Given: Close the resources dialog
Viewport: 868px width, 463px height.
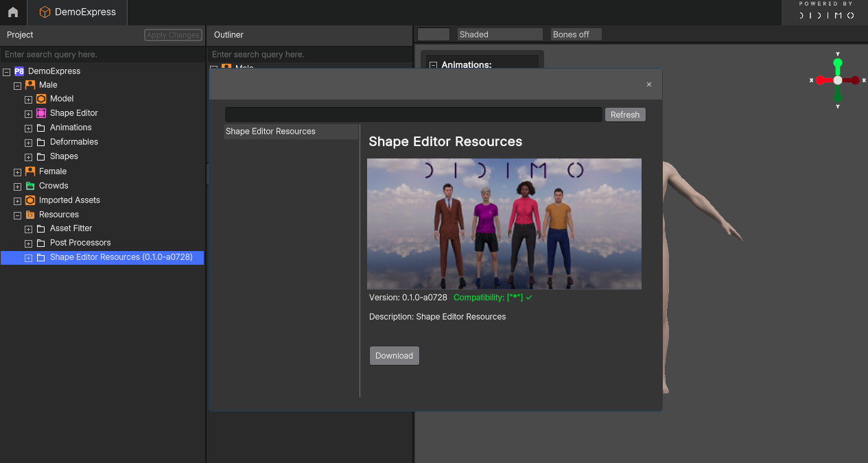Looking at the screenshot, I should point(649,84).
